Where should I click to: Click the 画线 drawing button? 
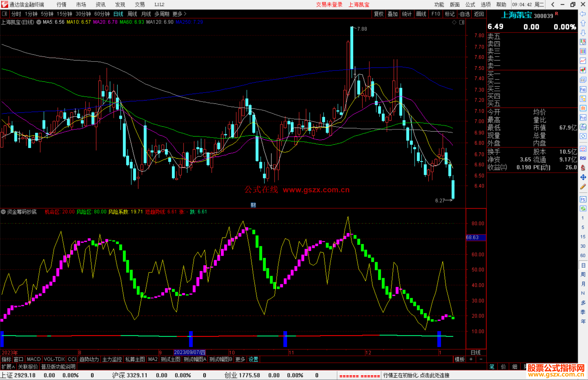tap(421, 14)
